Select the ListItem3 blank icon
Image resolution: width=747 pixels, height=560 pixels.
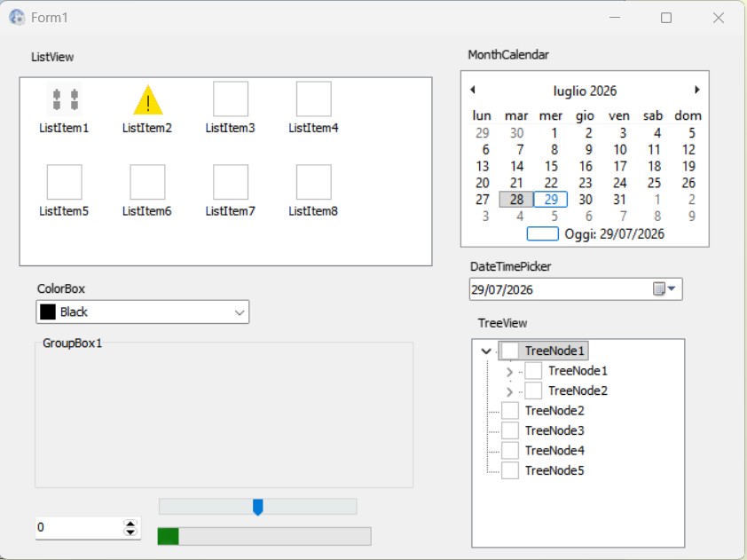point(231,99)
